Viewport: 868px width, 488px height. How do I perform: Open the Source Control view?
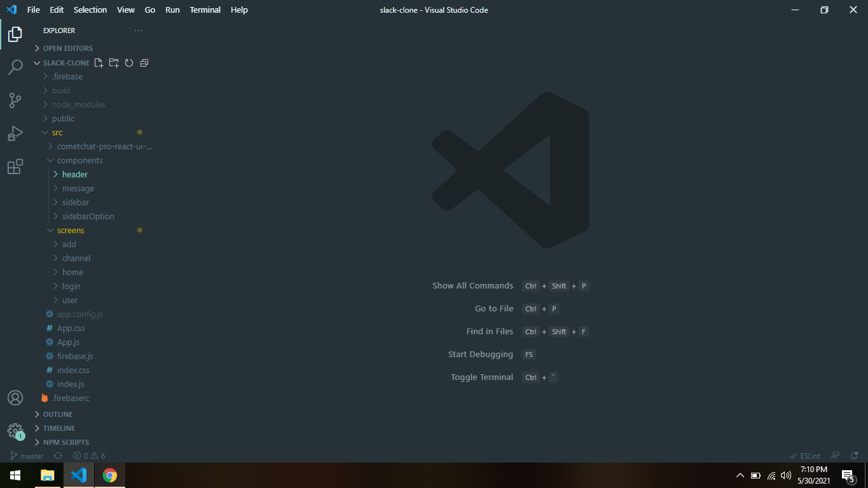click(x=15, y=100)
